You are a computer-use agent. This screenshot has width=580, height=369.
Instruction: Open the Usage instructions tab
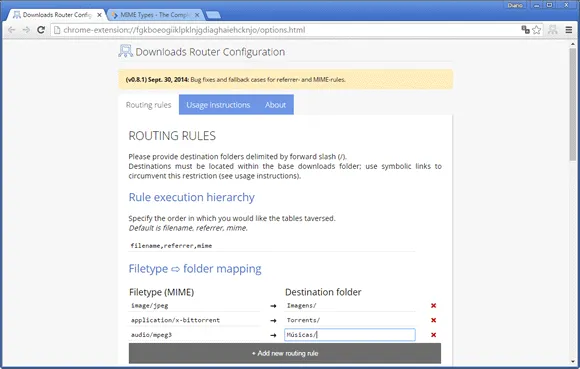(x=218, y=105)
